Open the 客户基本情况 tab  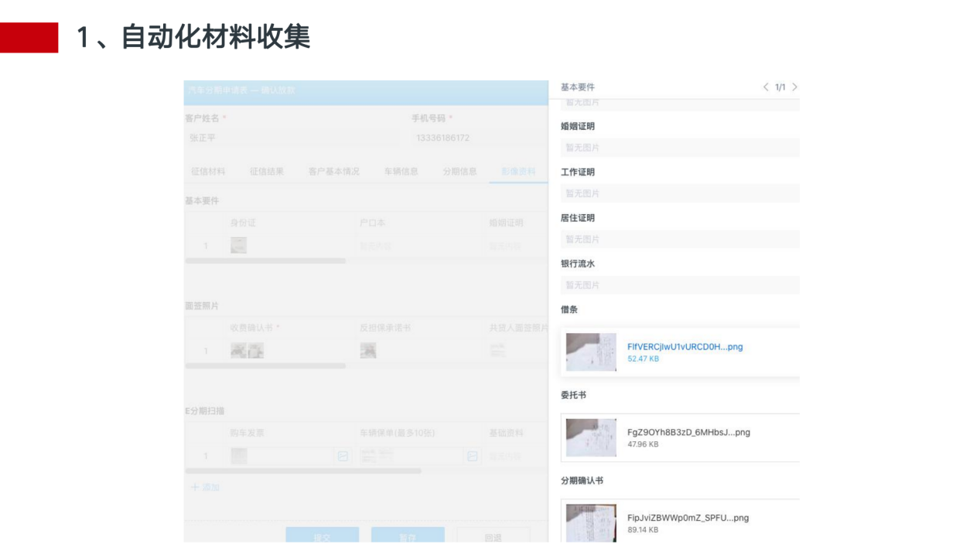[x=334, y=172]
